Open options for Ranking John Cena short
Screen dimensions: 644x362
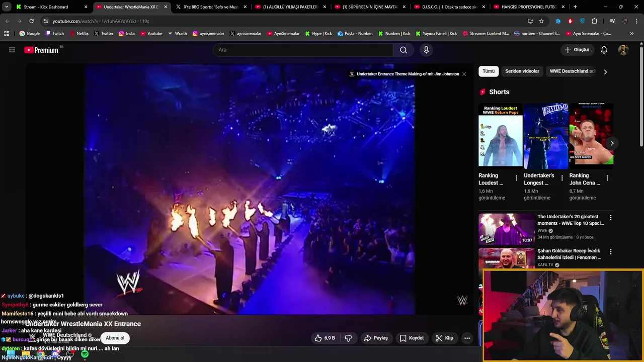(x=607, y=178)
